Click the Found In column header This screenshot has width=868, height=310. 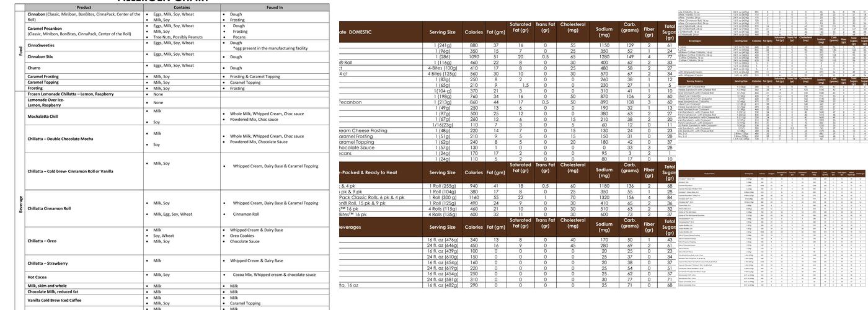[x=275, y=7]
